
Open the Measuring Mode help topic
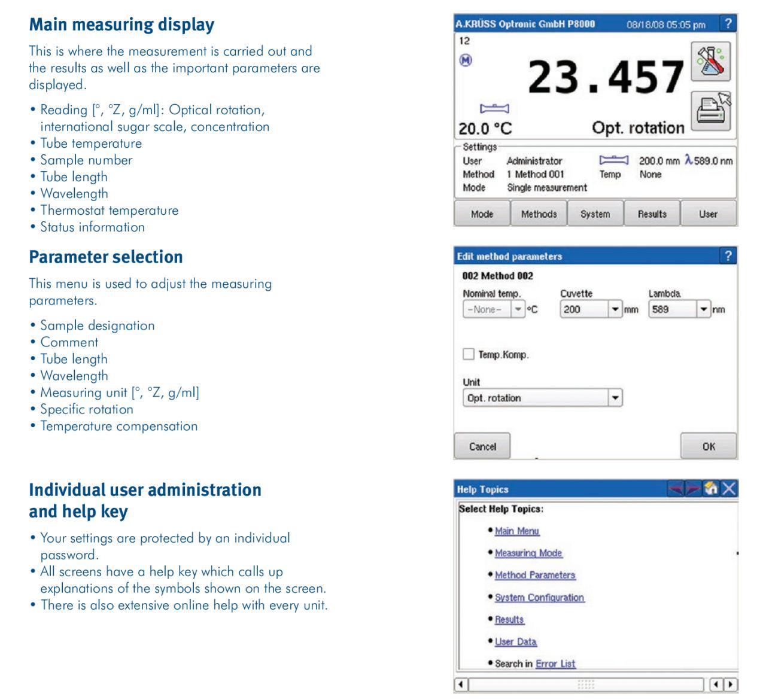pyautogui.click(x=528, y=553)
